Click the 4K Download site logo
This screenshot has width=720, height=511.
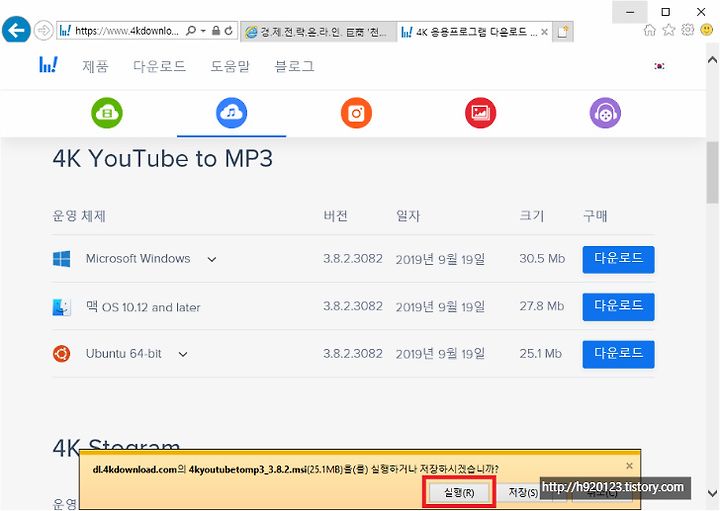(49, 65)
